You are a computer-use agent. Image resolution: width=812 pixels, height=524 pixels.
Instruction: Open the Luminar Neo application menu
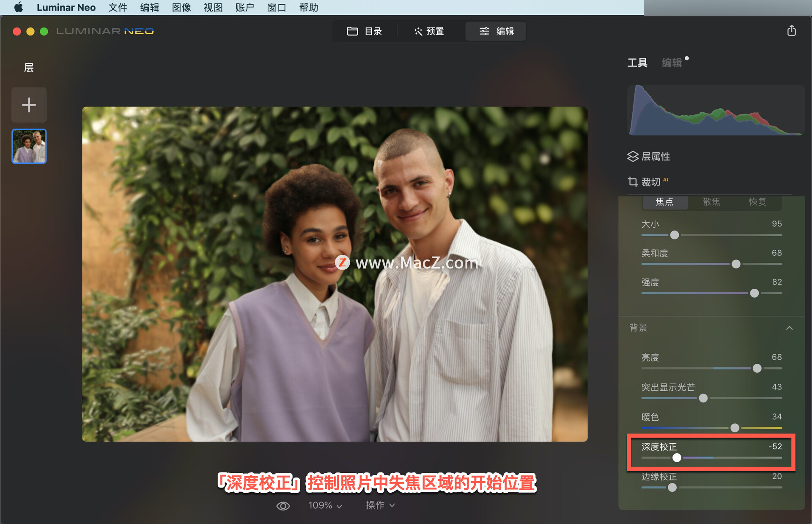66,7
